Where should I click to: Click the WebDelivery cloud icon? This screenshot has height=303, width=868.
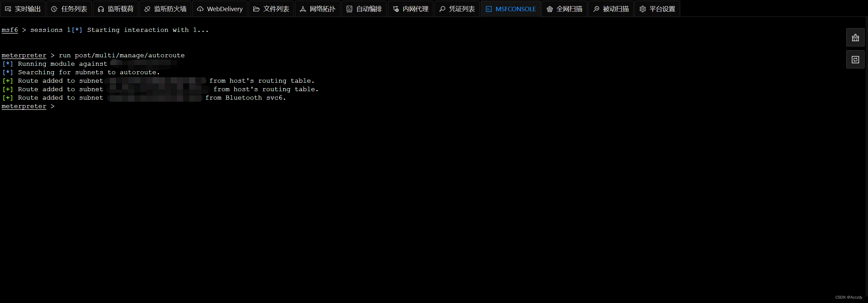[x=200, y=9]
